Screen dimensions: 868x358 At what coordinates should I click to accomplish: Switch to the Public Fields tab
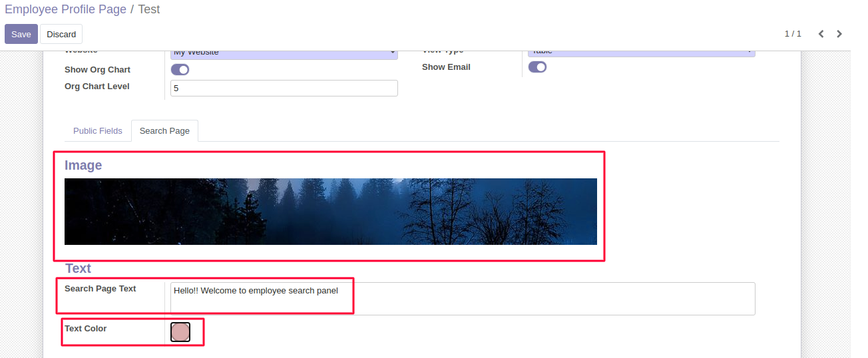(x=98, y=131)
